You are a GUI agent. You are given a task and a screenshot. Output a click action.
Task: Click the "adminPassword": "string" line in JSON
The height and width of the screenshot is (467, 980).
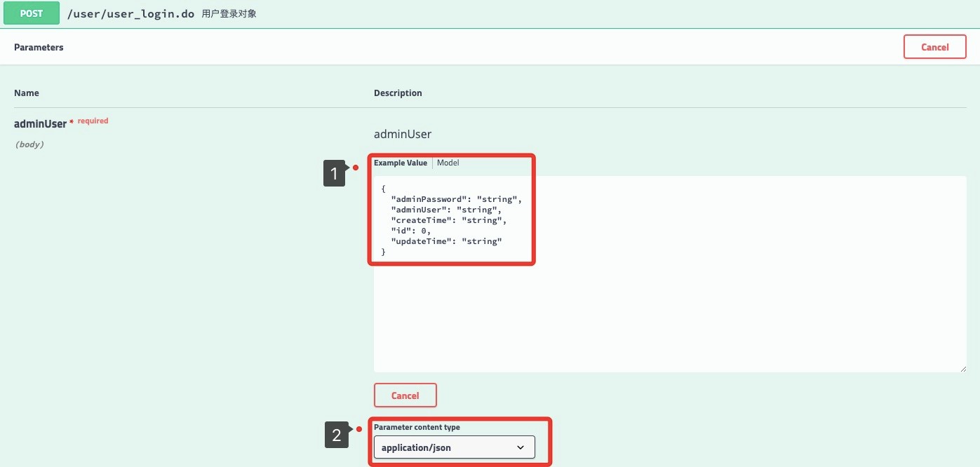pos(457,199)
